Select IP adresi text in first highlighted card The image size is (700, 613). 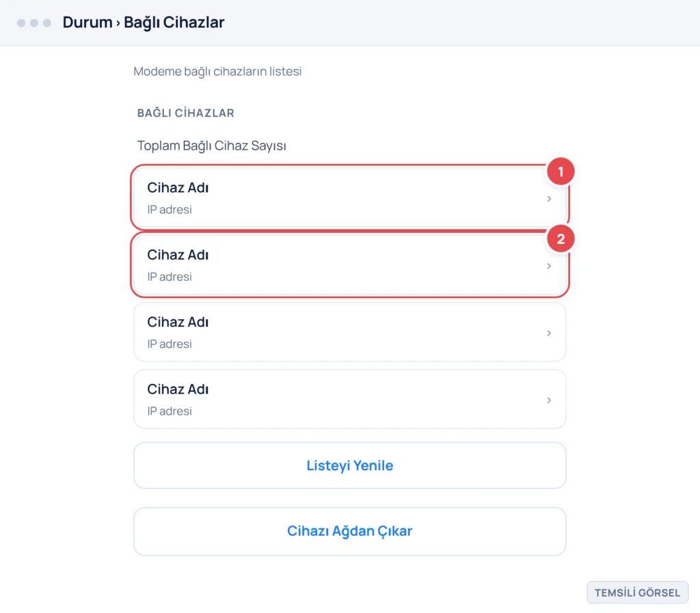click(x=170, y=210)
